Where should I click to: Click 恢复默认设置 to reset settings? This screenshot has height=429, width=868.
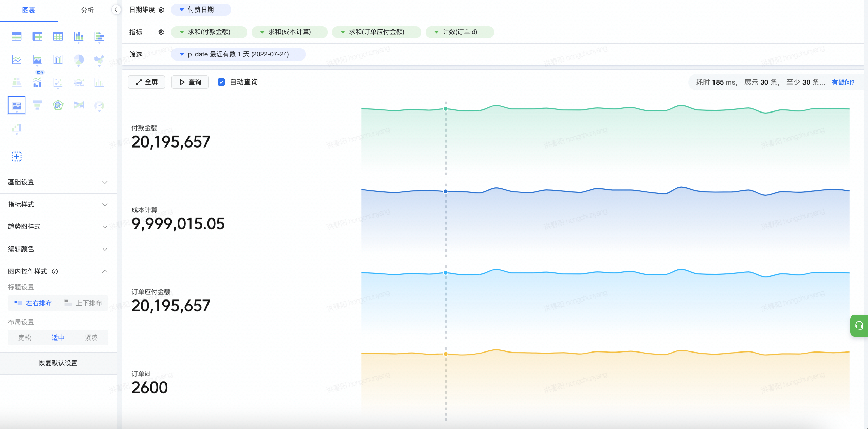58,363
